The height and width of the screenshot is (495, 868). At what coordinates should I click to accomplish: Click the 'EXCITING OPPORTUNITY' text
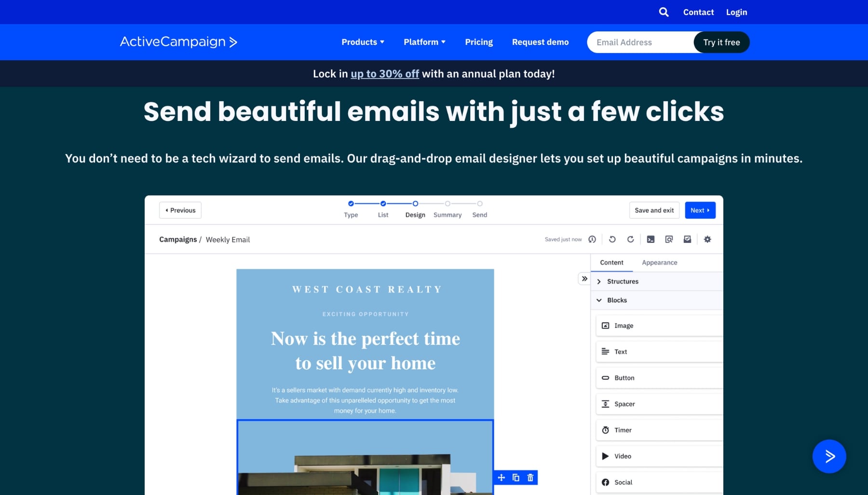click(366, 314)
